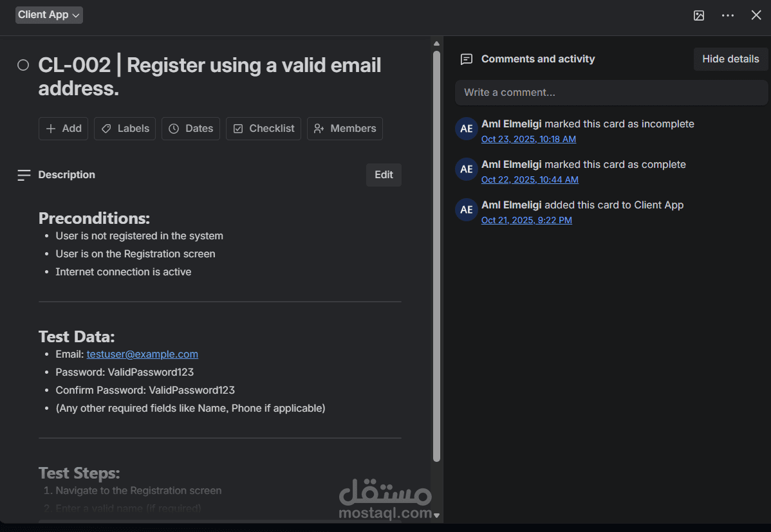
Task: Click the comments and activity speech icon
Action: pos(467,59)
